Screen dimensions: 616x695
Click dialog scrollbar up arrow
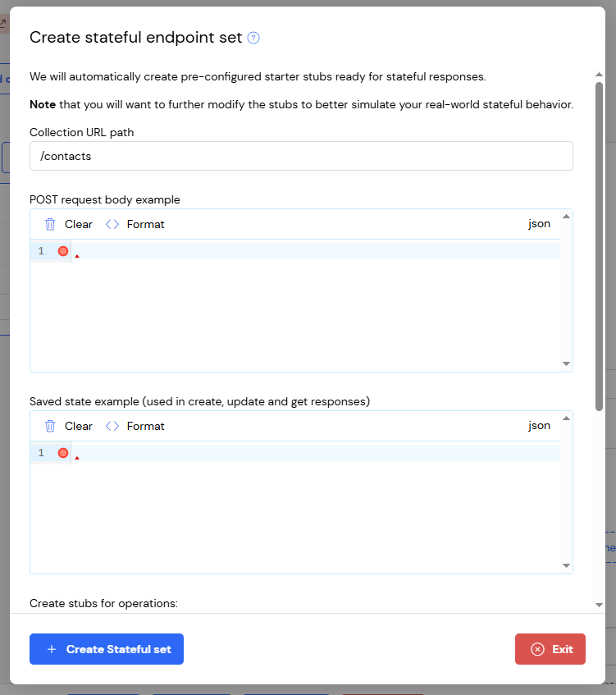(x=599, y=75)
